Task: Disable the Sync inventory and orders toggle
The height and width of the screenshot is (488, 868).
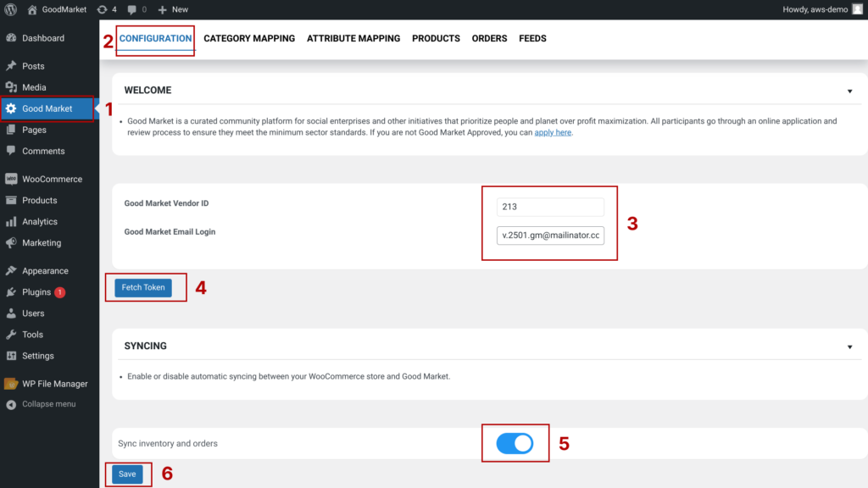Action: [x=515, y=443]
